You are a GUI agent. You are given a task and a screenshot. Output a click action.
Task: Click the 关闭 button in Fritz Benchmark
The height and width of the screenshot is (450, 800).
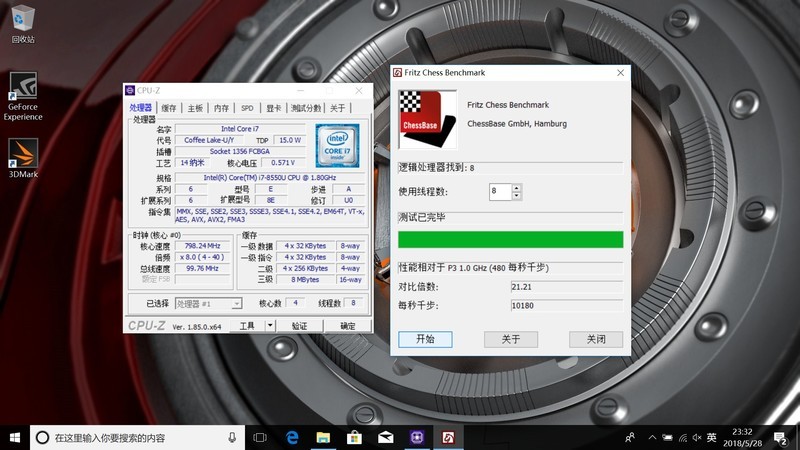click(x=596, y=339)
